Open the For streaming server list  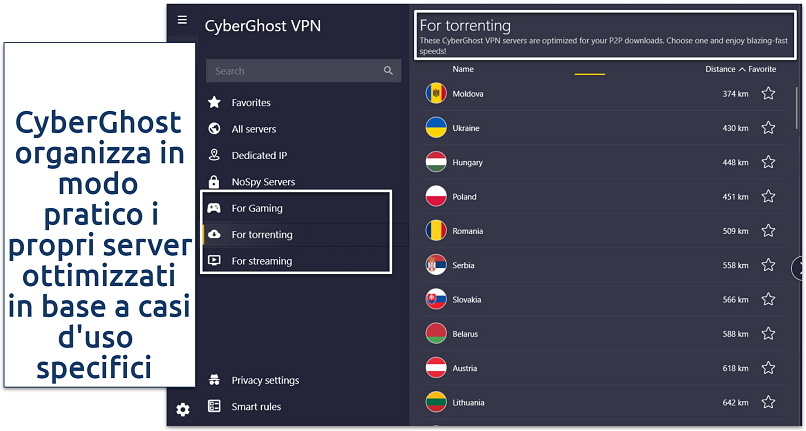(x=261, y=261)
